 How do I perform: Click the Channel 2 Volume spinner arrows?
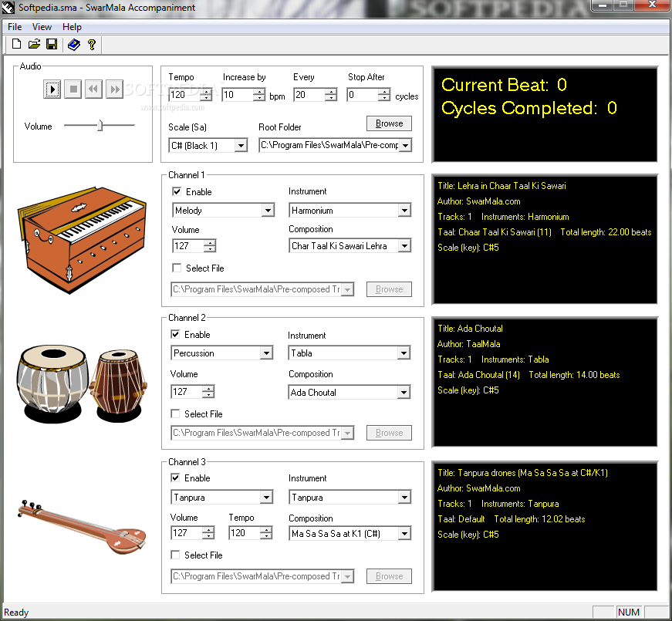208,392
